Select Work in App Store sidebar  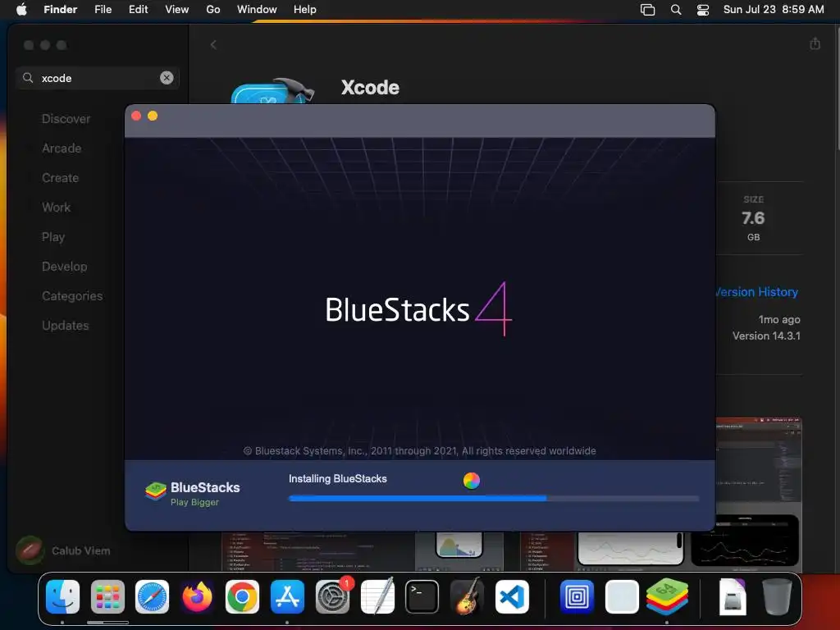57,208
